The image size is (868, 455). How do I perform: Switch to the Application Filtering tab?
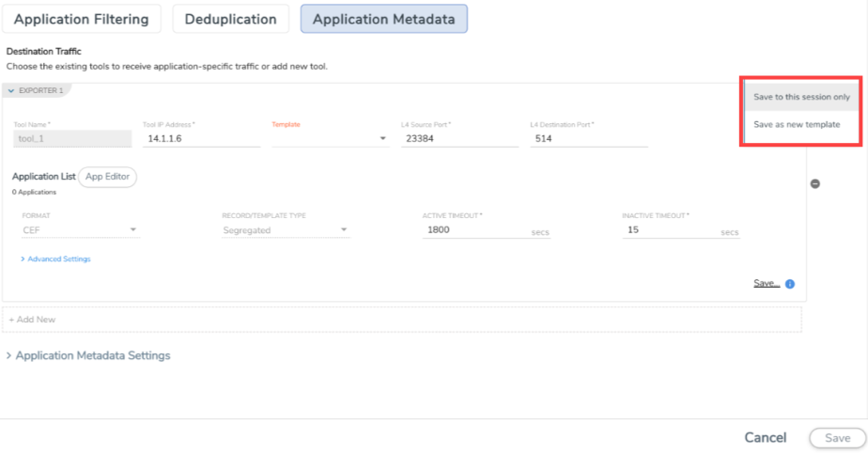[x=81, y=19]
